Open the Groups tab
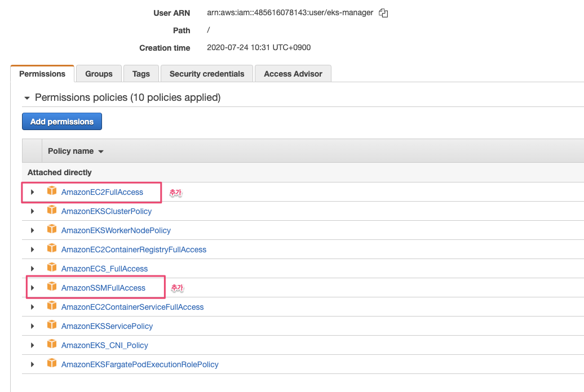Screen dimensions: 584x392 pos(99,74)
